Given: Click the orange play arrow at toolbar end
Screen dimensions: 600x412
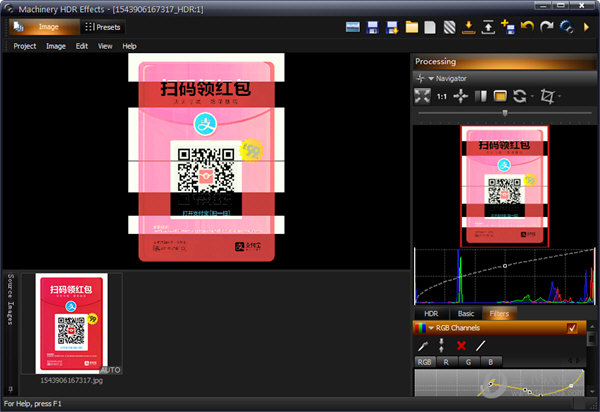Looking at the screenshot, I should [x=586, y=27].
